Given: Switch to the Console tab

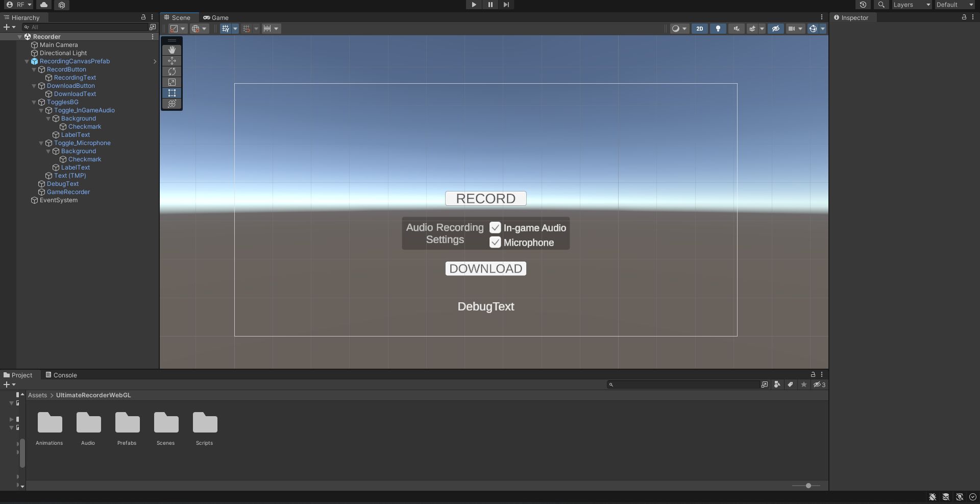Looking at the screenshot, I should tap(61, 375).
